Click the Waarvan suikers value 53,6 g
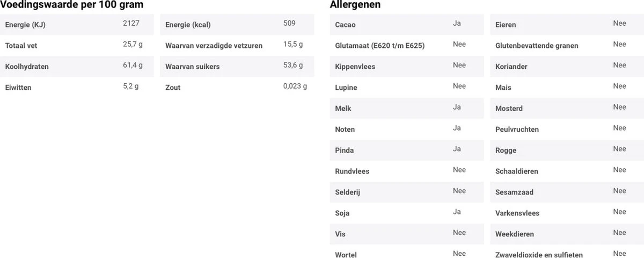The image size is (644, 258). [x=293, y=66]
